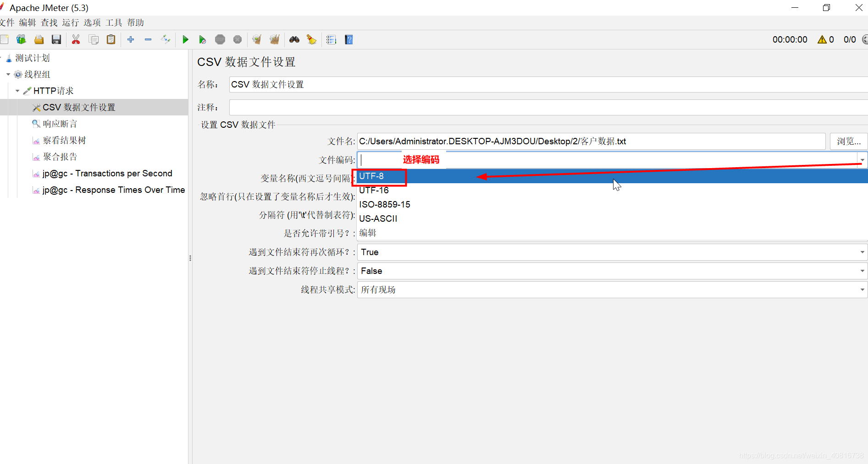Open the 文件 menu

(x=7, y=22)
